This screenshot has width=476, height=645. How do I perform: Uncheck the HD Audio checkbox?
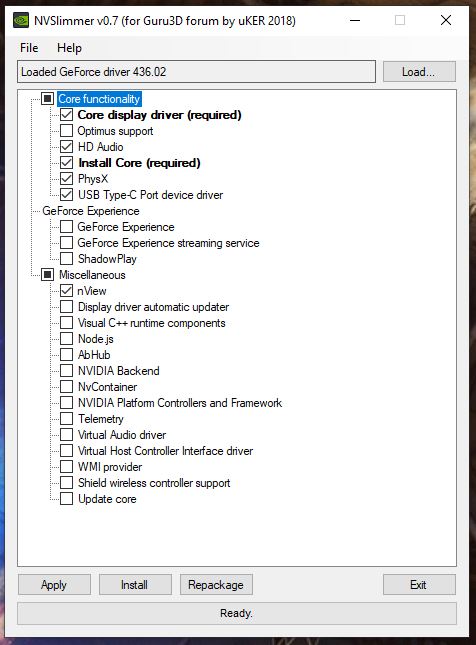coord(66,147)
